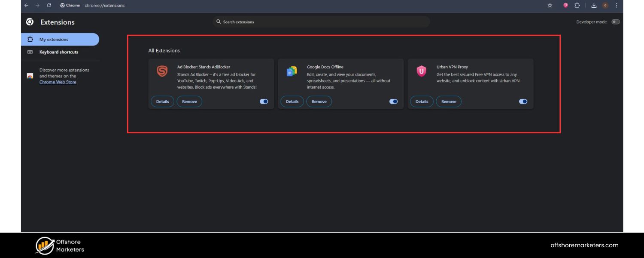Open the Chrome Web Store link

[58, 82]
